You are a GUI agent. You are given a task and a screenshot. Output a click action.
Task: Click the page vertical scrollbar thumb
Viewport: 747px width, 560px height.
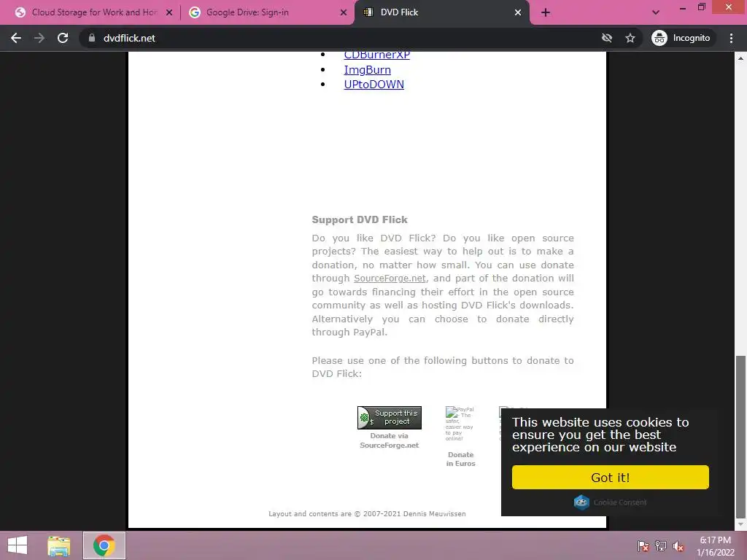pos(740,437)
